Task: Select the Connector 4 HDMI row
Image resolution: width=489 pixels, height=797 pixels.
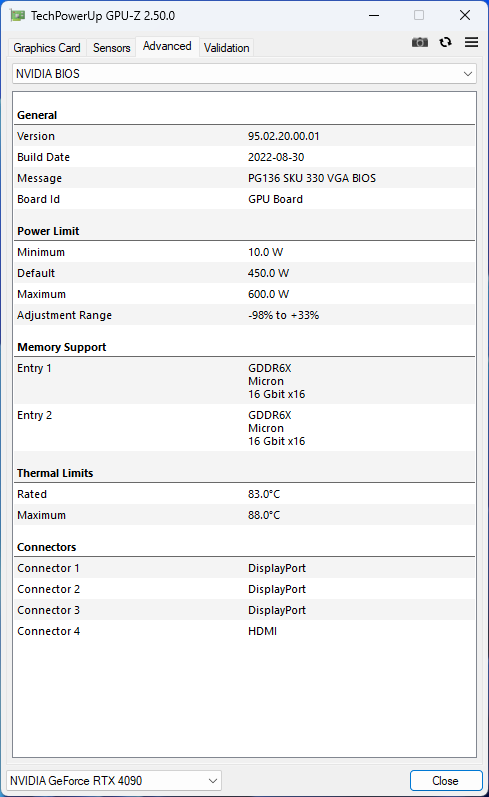Action: point(244,631)
